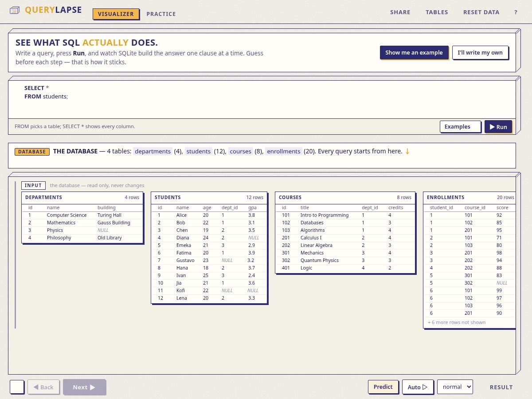The width and height of the screenshot is (532, 399).
Task: Click the '8 rows' count on courses
Action: [404, 197]
